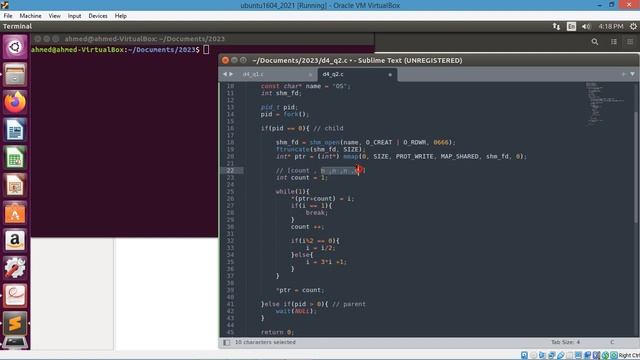Screen dimensions: 640x360
Task: Click on 'fork()' in line 14
Action: click(x=296, y=114)
